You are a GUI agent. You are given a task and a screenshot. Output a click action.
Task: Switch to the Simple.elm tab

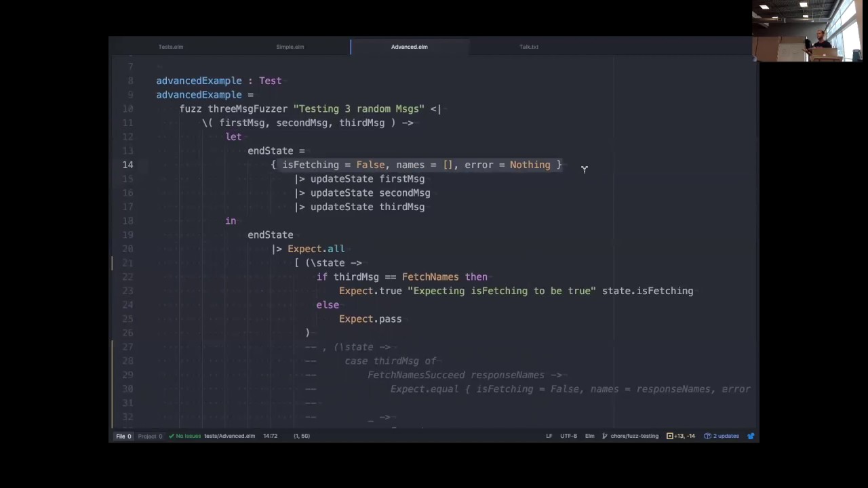(x=290, y=47)
